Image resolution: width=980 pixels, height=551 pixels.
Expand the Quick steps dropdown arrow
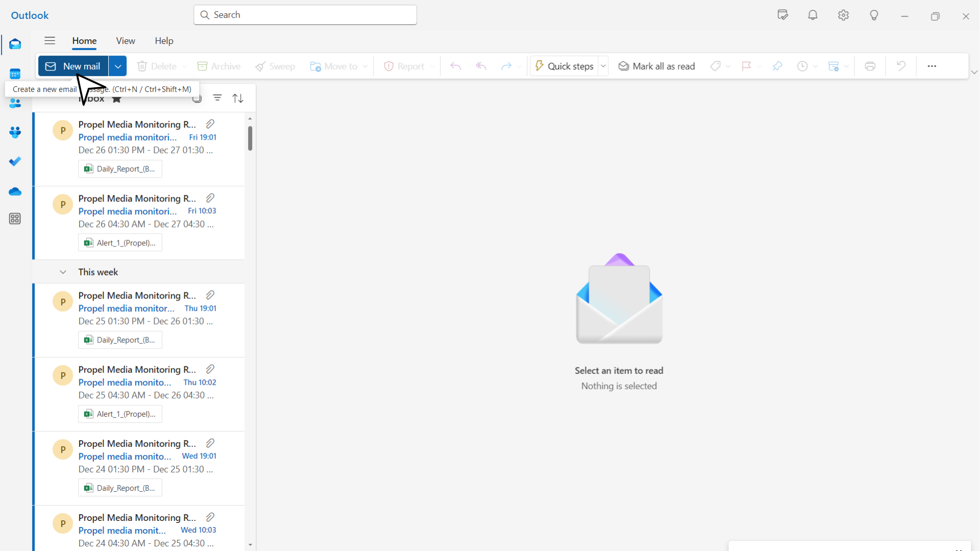pos(603,66)
